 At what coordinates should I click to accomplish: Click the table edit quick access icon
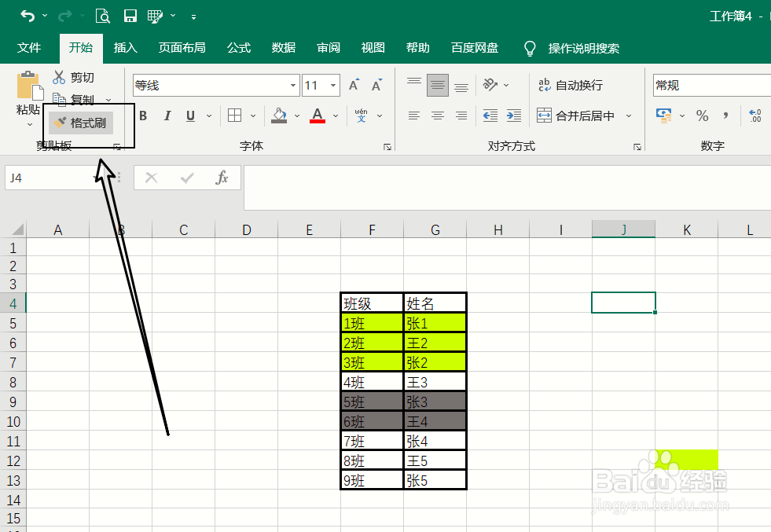[156, 17]
